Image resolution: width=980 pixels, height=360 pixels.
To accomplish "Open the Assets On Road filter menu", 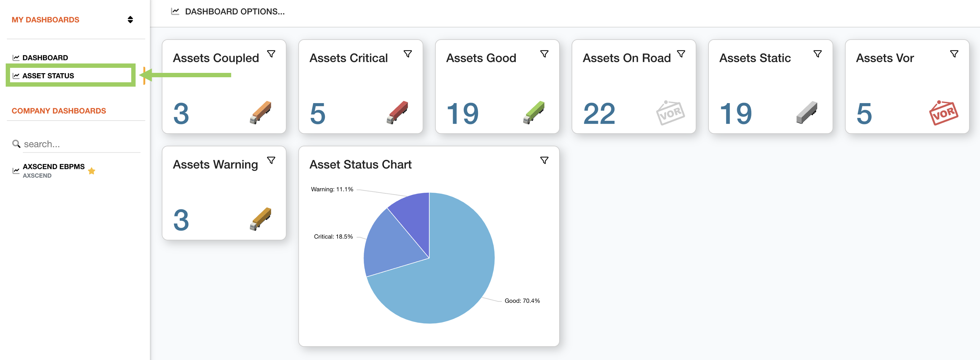I will 681,54.
